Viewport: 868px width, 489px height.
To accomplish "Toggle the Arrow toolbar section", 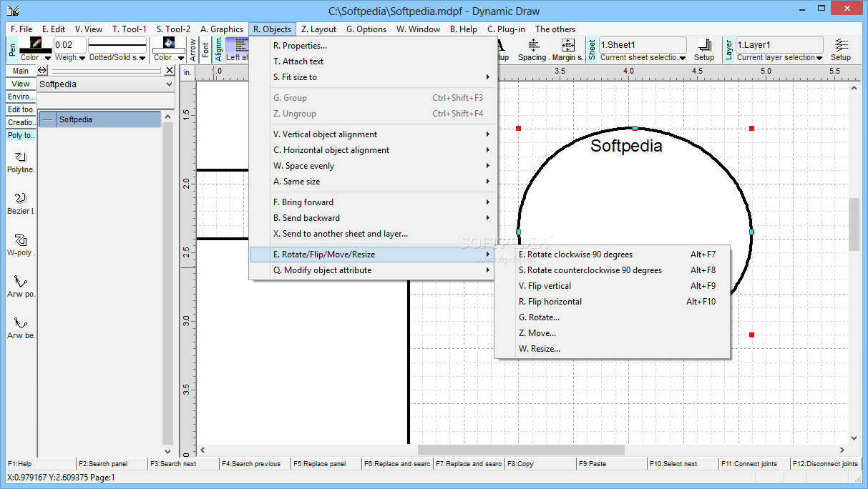I will 192,49.
